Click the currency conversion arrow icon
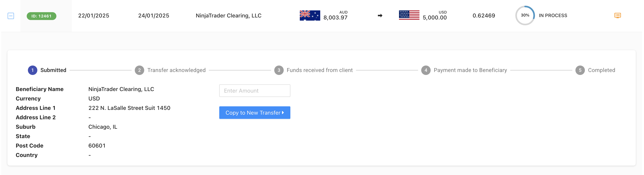The height and width of the screenshot is (175, 644). [380, 15]
